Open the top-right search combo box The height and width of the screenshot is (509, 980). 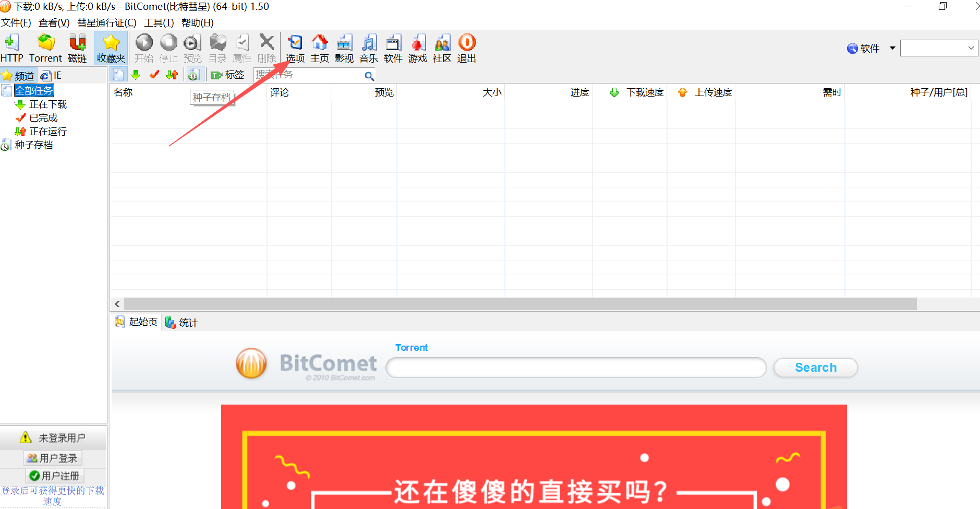click(939, 48)
